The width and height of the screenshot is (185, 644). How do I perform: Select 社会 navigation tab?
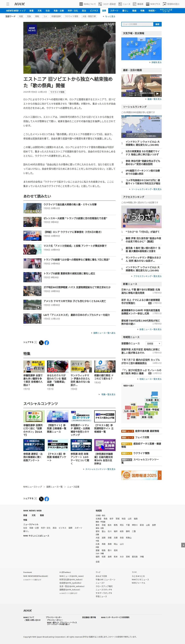48,11
